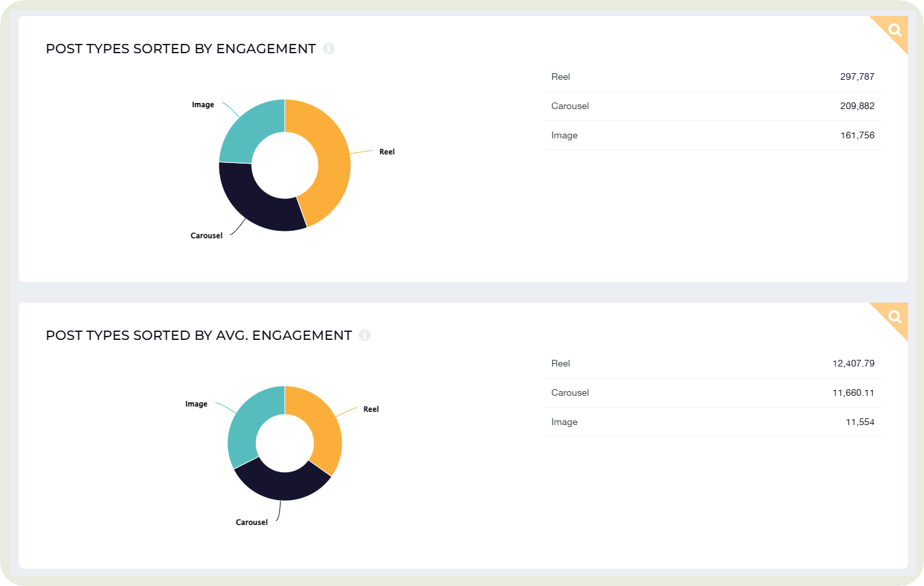
Task: Switch focus to the Avg. Engagement section heading
Action: [x=198, y=335]
